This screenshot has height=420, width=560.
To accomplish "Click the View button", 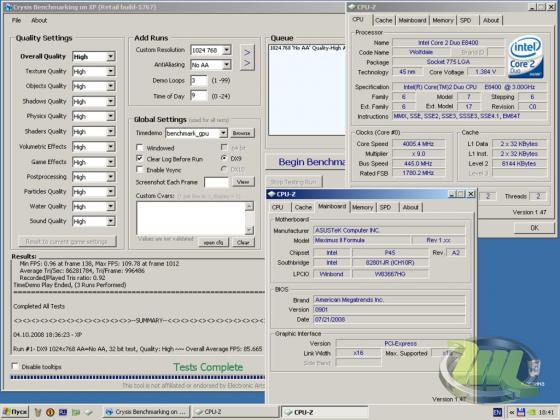I will click(x=243, y=182).
